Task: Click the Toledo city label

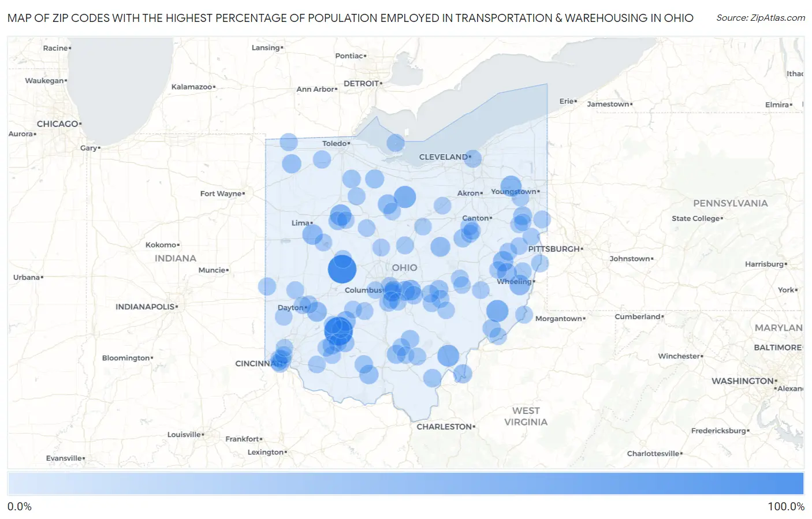Action: (335, 143)
